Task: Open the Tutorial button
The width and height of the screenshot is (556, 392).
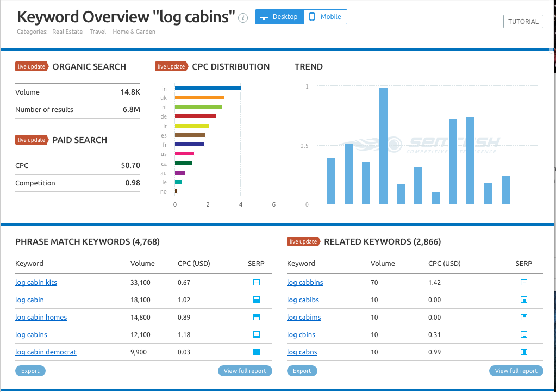Action: pyautogui.click(x=523, y=22)
